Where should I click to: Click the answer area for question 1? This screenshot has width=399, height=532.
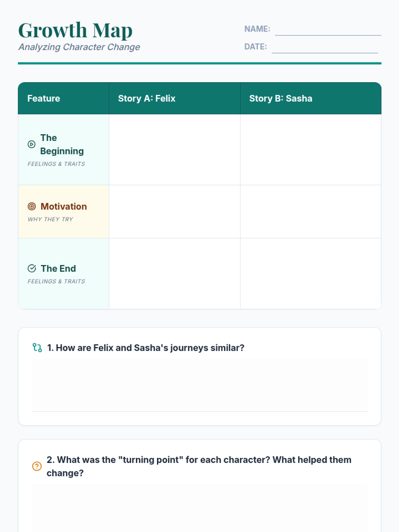coord(199,385)
